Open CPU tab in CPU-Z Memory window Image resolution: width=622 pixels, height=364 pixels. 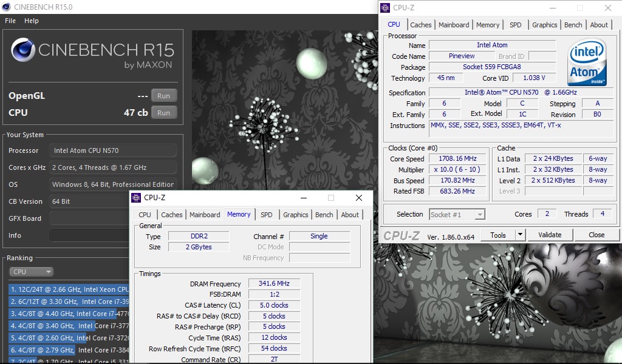coord(145,215)
